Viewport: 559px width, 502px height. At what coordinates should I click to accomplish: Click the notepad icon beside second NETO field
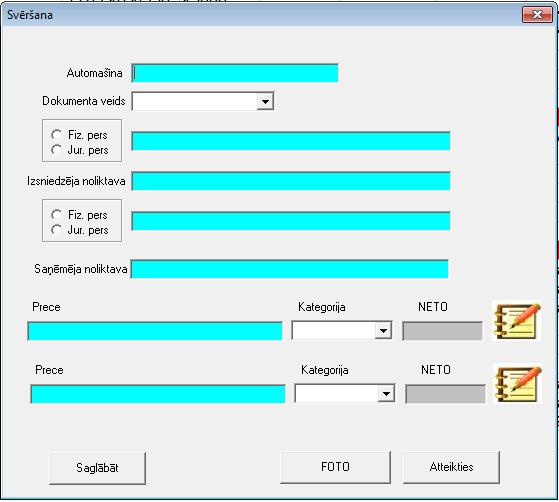point(518,384)
